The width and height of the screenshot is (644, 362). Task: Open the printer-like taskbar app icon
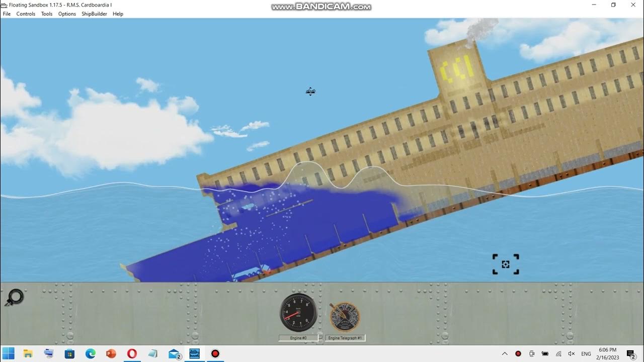[49, 353]
